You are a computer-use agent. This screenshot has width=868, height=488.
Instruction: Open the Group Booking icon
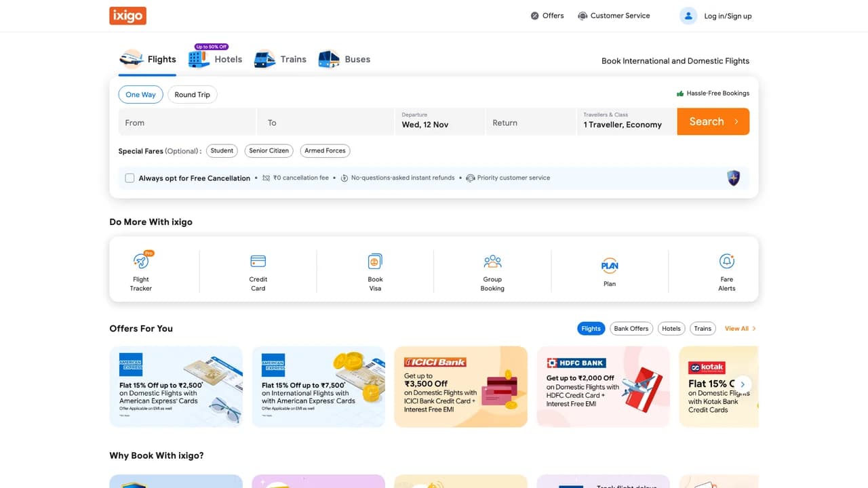[492, 261]
